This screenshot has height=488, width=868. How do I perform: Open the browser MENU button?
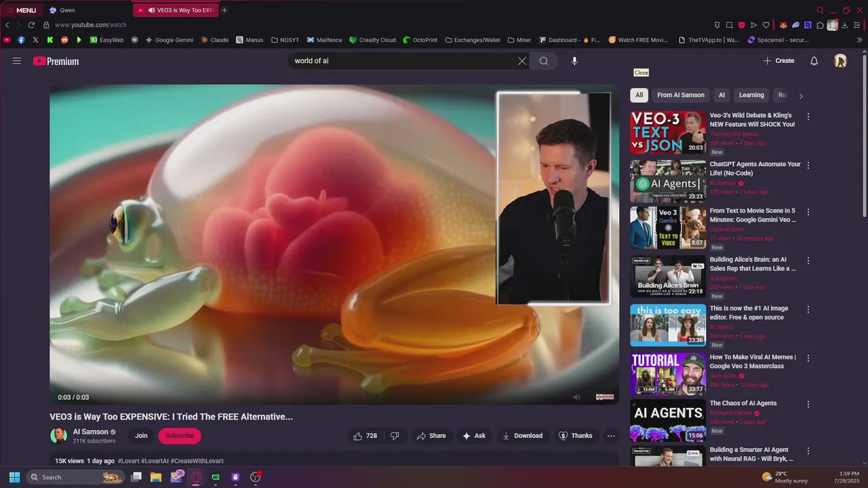[21, 10]
